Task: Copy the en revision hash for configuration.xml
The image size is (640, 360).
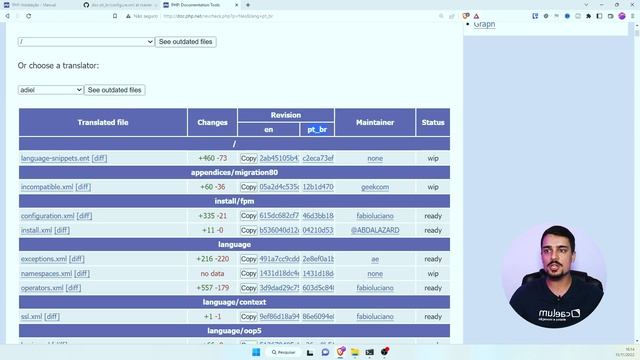Action: click(x=248, y=216)
